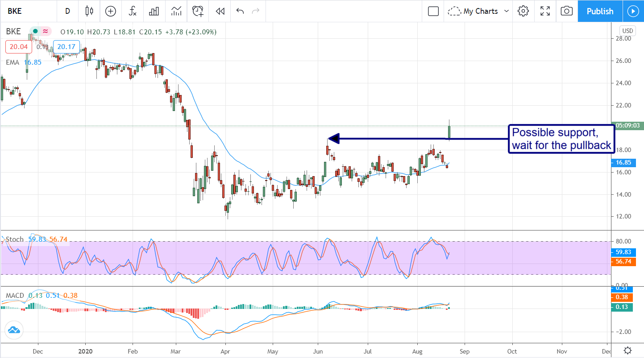
Task: Open indicator templates icon
Action: point(176,11)
